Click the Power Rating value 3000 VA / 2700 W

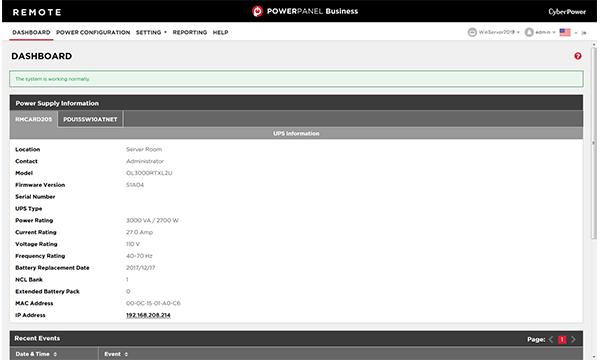point(152,220)
